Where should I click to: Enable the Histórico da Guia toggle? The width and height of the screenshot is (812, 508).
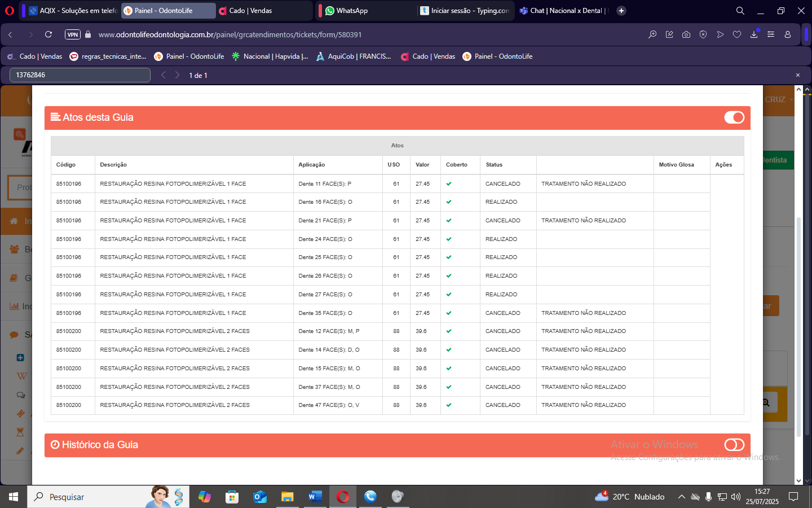click(x=734, y=445)
